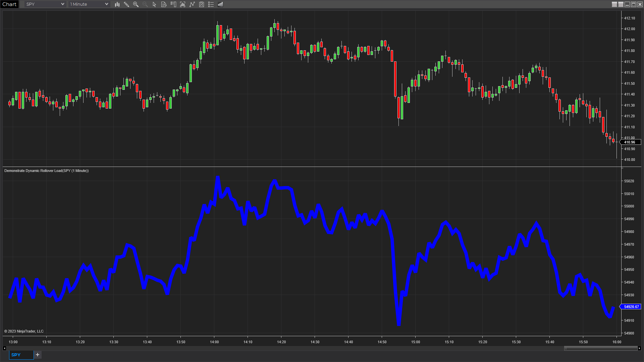The width and height of the screenshot is (644, 362).
Task: Open the bar type candlestick icon
Action: point(117,4)
